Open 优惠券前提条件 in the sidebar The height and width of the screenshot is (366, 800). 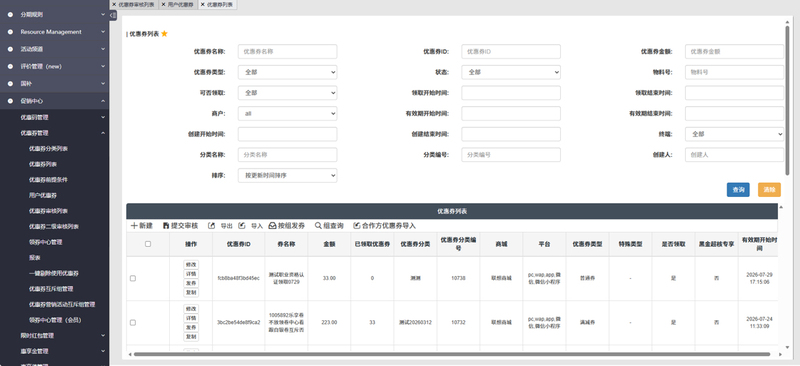pyautogui.click(x=48, y=180)
